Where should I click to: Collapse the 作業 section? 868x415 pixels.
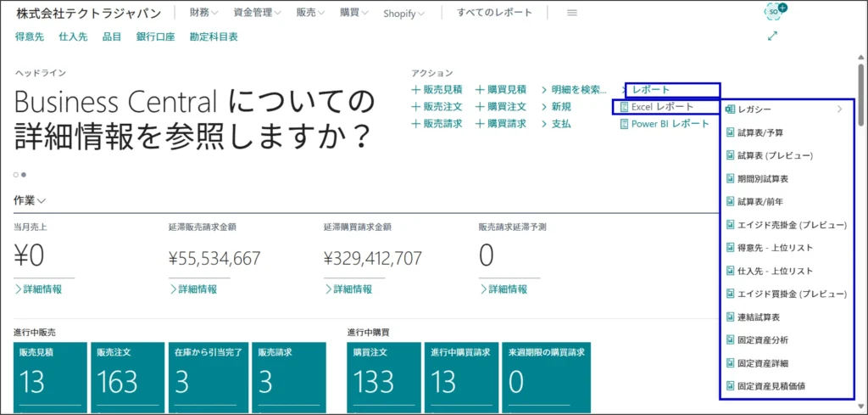(x=30, y=200)
